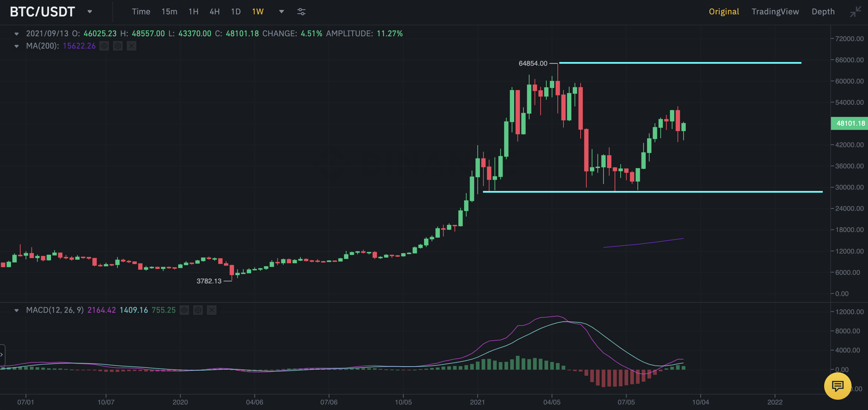Screen dimensions: 868x410
Task: Toggle MA(200) visibility eye icon
Action: pos(104,46)
